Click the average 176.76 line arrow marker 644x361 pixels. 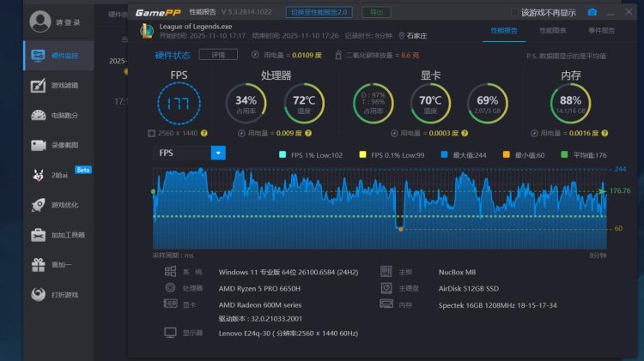coord(602,191)
